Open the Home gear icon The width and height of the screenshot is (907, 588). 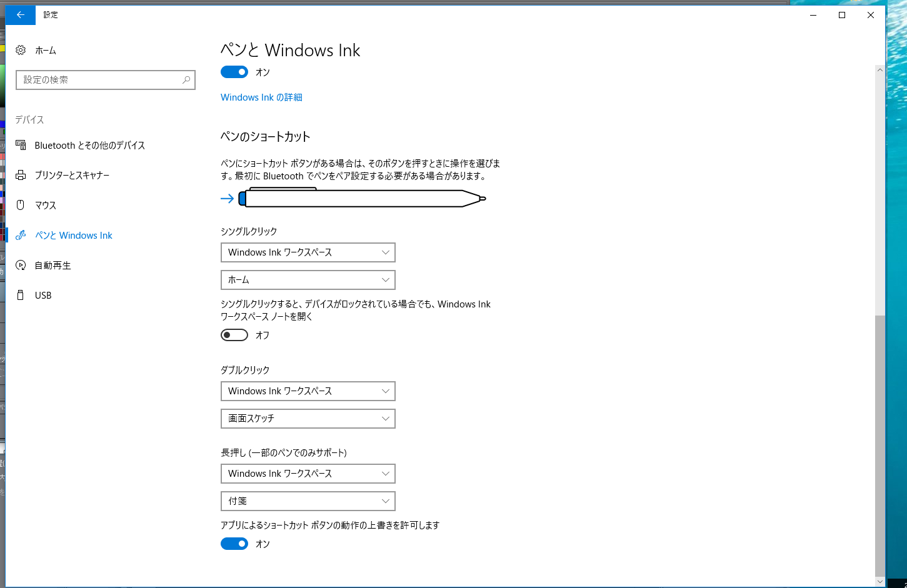[x=21, y=50]
